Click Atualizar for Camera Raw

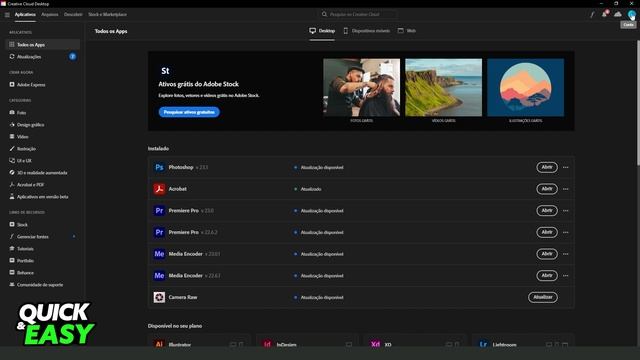543,297
